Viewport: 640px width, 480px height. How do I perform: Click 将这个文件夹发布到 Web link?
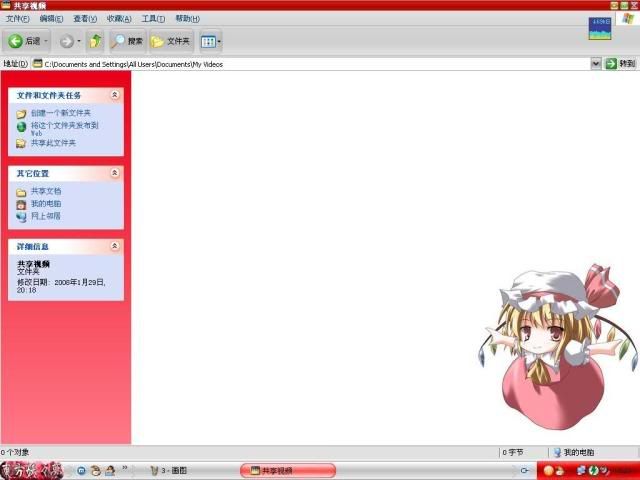click(64, 129)
